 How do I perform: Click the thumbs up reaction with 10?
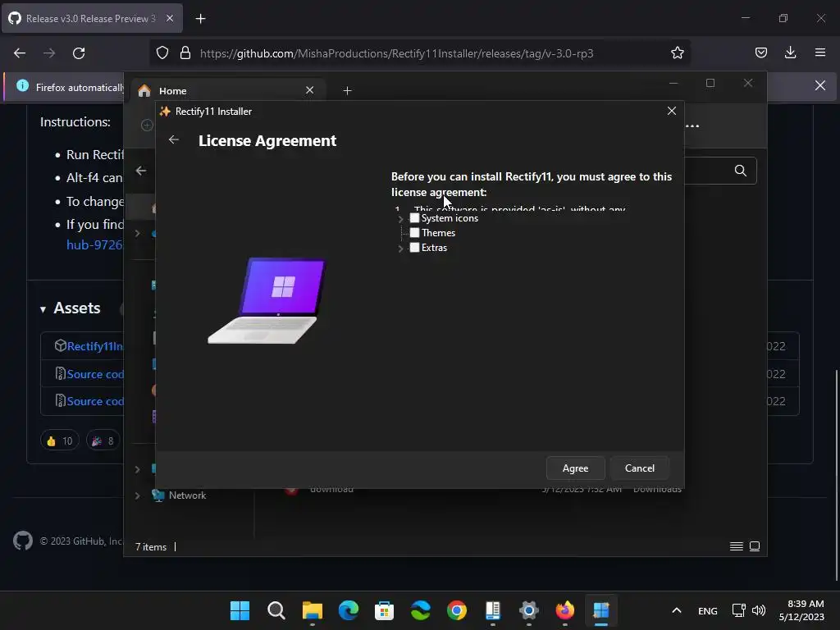pos(59,441)
